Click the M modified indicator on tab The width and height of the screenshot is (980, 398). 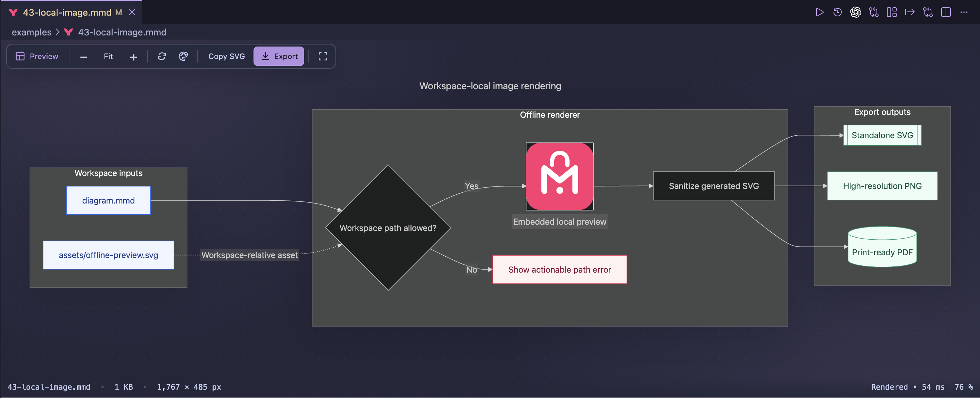coord(119,13)
